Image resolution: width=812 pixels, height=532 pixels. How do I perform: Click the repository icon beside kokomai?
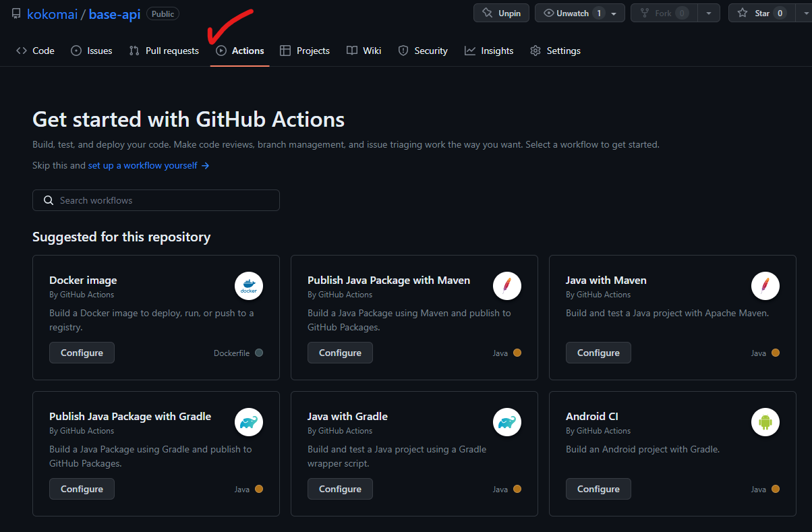16,13
